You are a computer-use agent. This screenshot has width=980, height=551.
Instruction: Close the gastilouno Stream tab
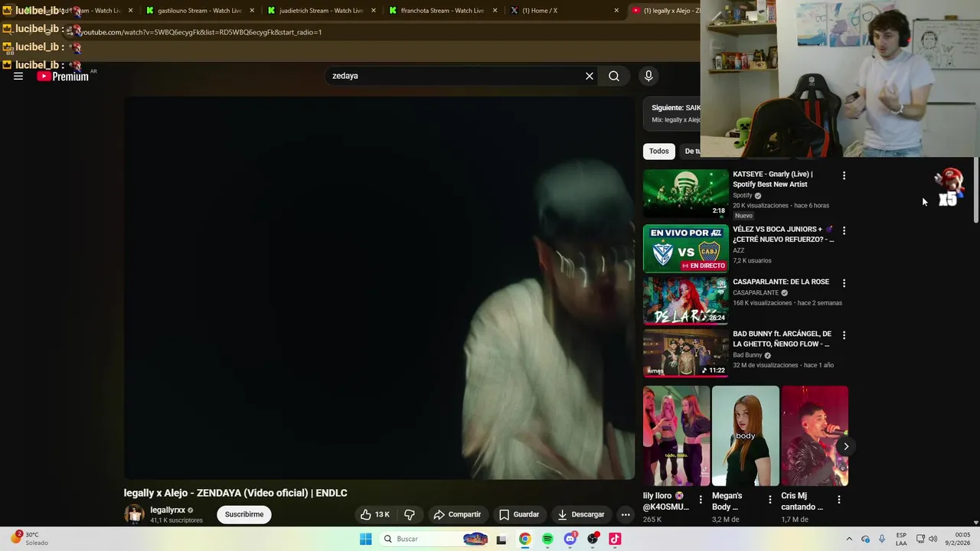252,11
